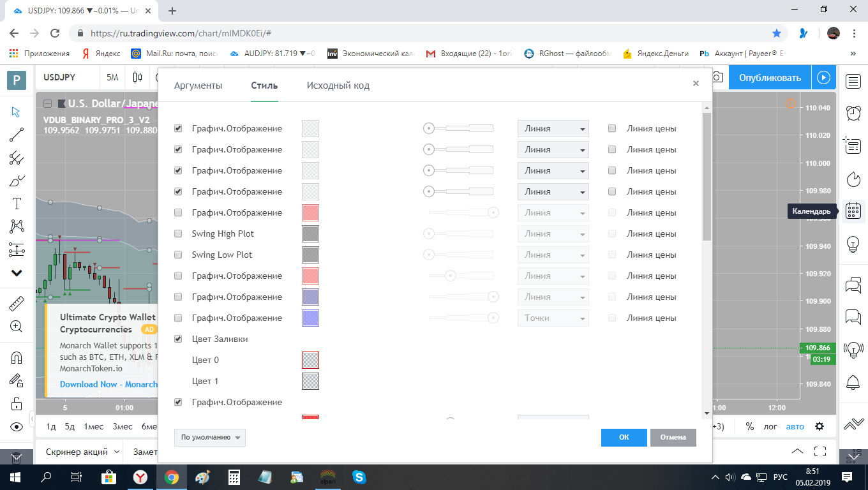The image size is (868, 490).
Task: Select the trend line drawing tool
Action: [17, 135]
